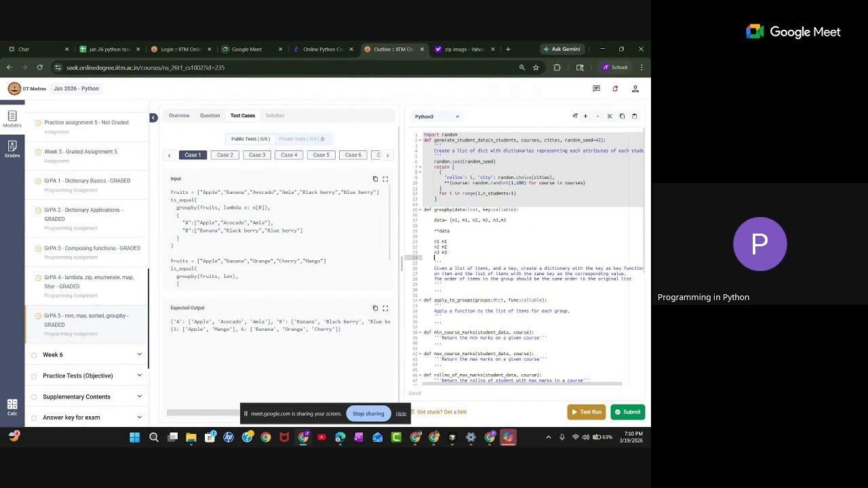868x488 pixels.
Task: Fold generate_student_data function at line 2
Action: click(x=420, y=140)
